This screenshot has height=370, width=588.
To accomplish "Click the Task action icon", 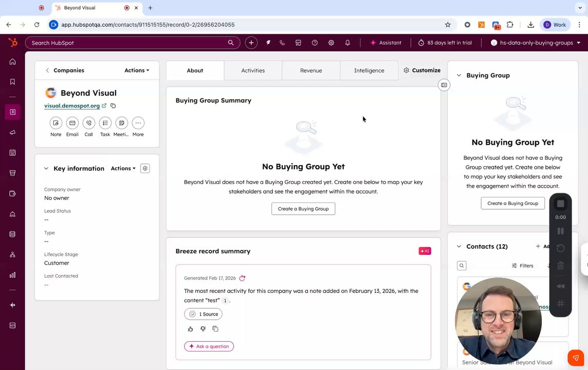I will point(105,123).
